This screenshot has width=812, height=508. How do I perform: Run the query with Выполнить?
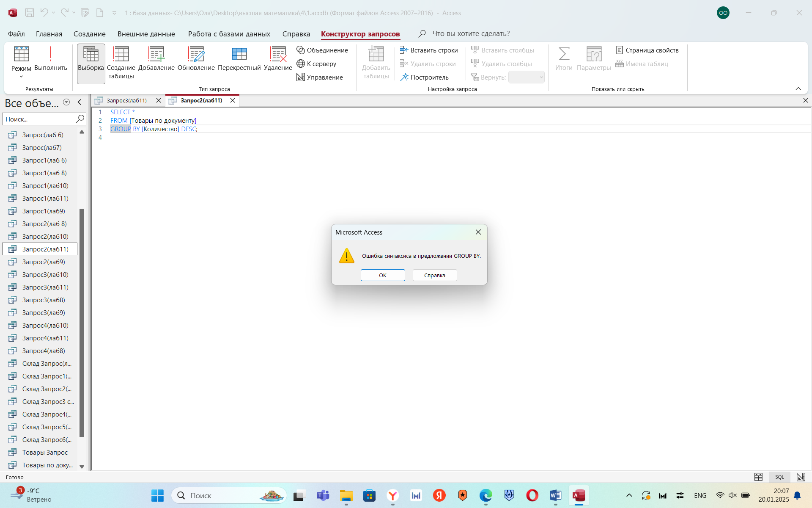(x=51, y=58)
